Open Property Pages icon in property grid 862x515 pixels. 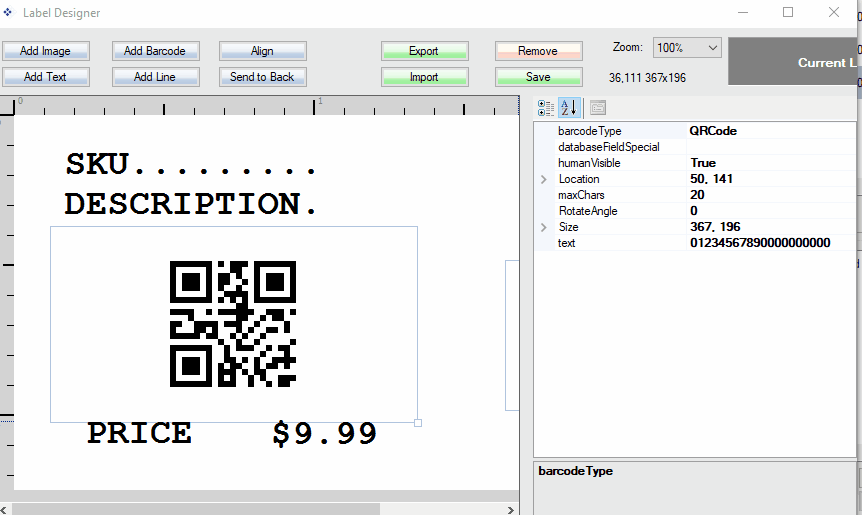tap(598, 108)
